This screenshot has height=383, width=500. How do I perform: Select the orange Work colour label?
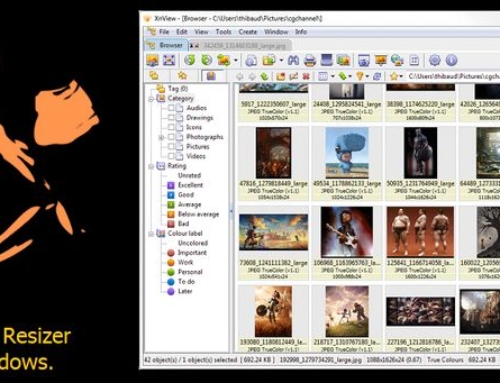click(x=186, y=263)
